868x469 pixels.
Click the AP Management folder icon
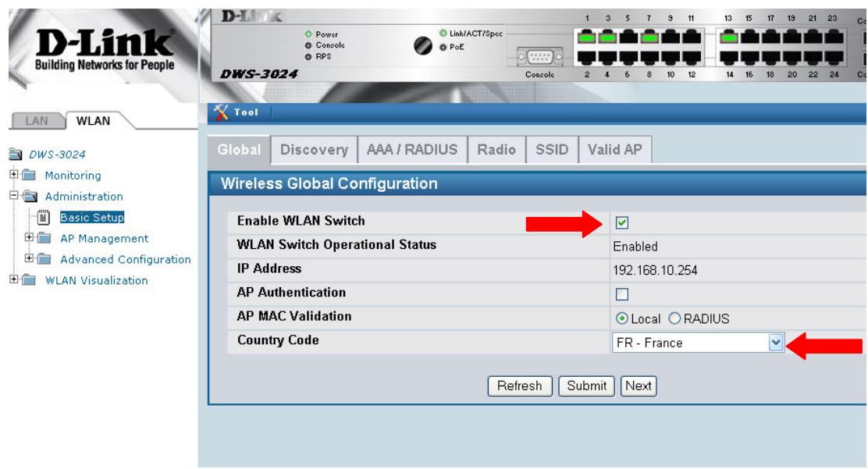44,239
